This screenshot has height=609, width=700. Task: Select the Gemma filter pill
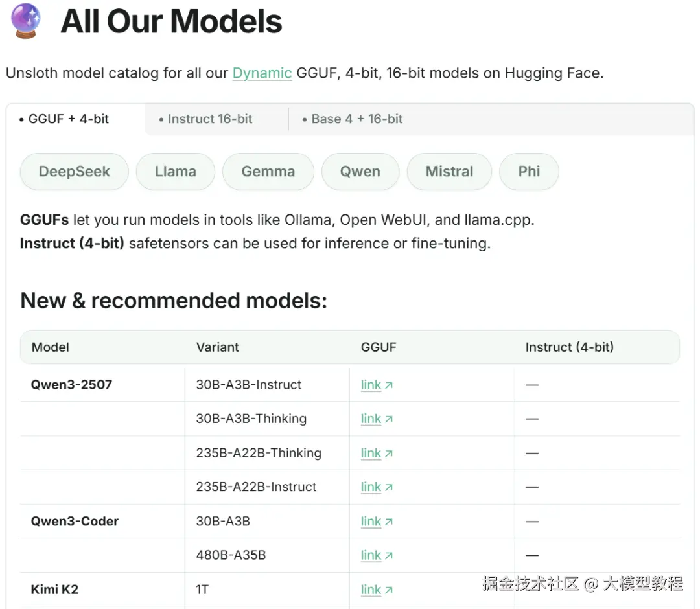pos(268,171)
